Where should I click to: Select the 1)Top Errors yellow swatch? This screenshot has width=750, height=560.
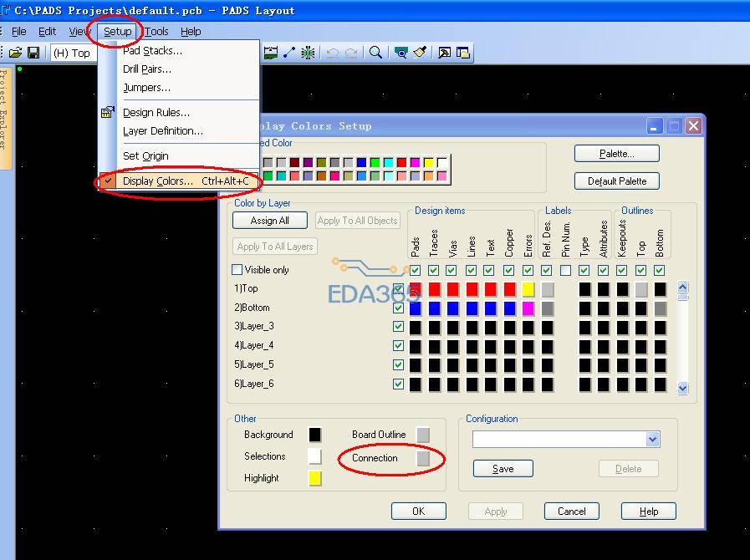click(528, 289)
